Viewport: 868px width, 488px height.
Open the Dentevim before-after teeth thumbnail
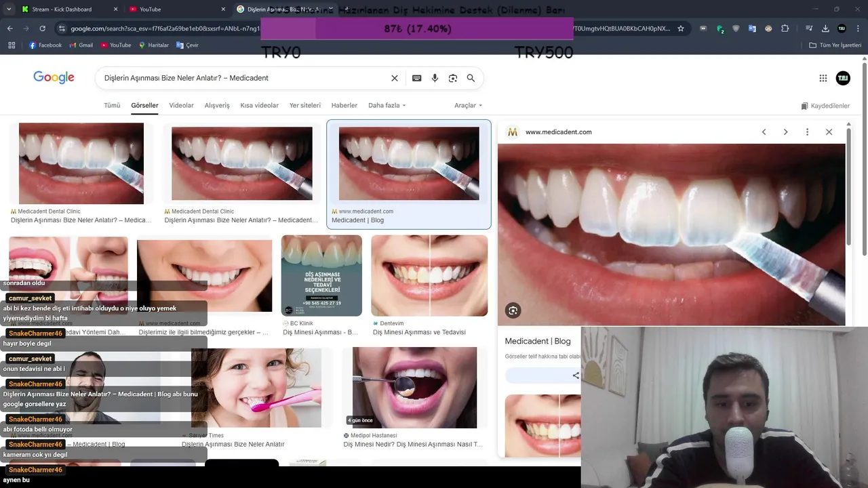[x=429, y=275]
